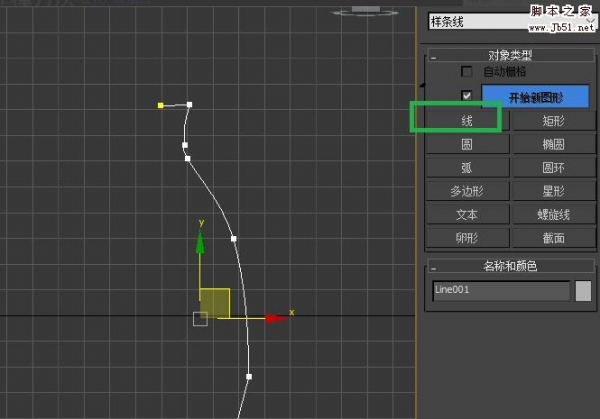The image size is (600, 419).
Task: Collapse the 名称和颜色 name and color rollout
Action: click(x=511, y=266)
